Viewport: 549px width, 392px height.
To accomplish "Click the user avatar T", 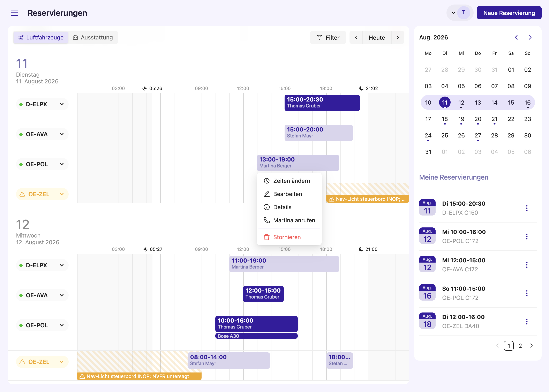I will [x=464, y=13].
